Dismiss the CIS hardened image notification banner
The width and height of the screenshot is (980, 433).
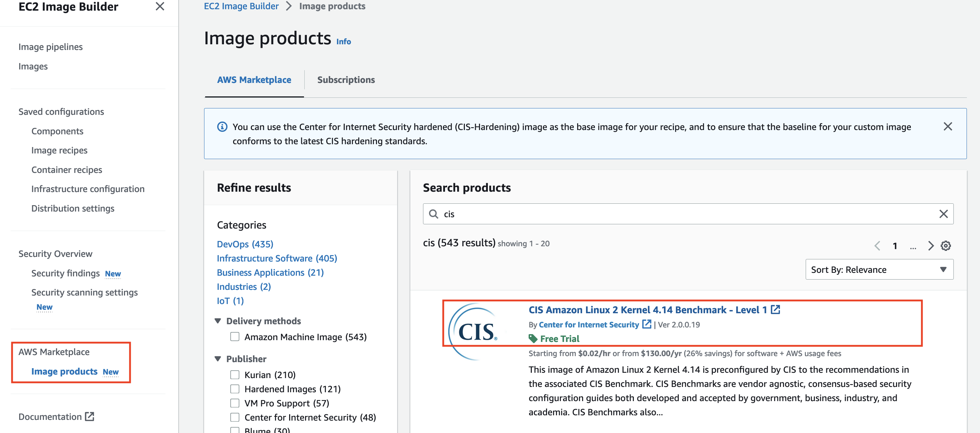(x=948, y=127)
